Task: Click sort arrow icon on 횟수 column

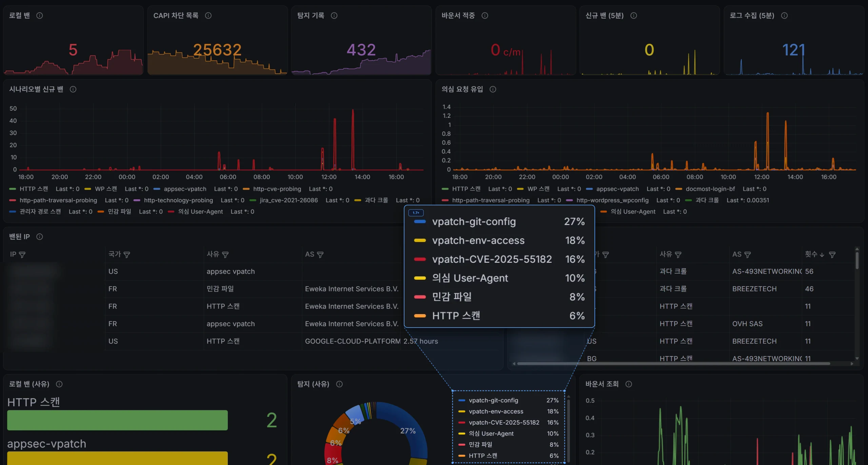Action: (822, 255)
